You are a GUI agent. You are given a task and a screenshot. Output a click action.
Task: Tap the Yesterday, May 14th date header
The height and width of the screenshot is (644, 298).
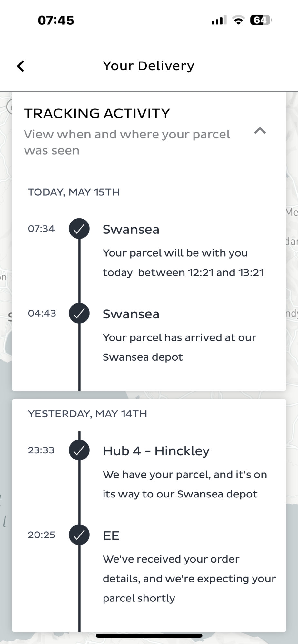tap(87, 414)
